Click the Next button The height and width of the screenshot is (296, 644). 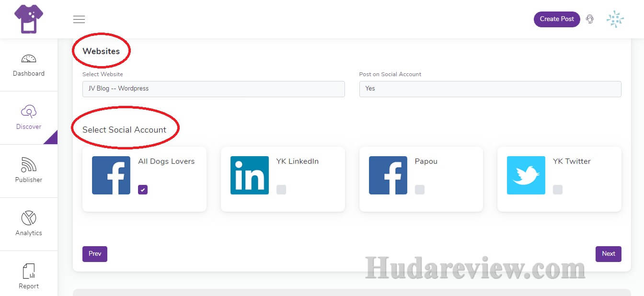pyautogui.click(x=609, y=254)
